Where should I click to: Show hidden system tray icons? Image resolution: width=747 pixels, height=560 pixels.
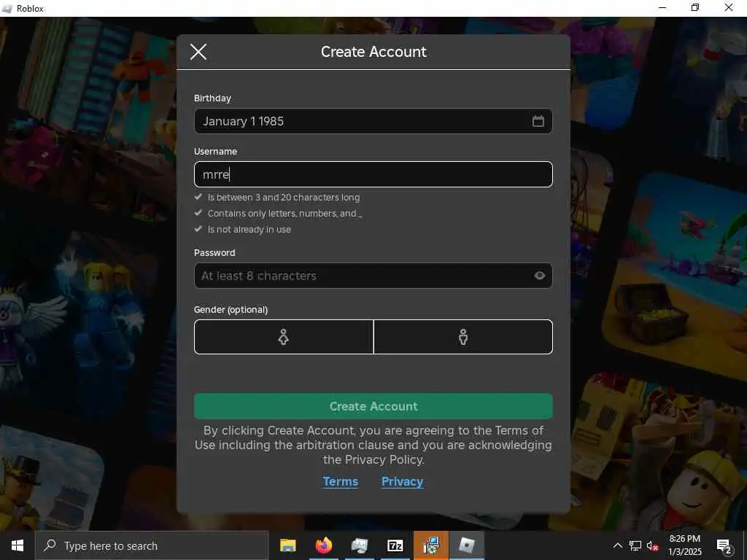617,545
